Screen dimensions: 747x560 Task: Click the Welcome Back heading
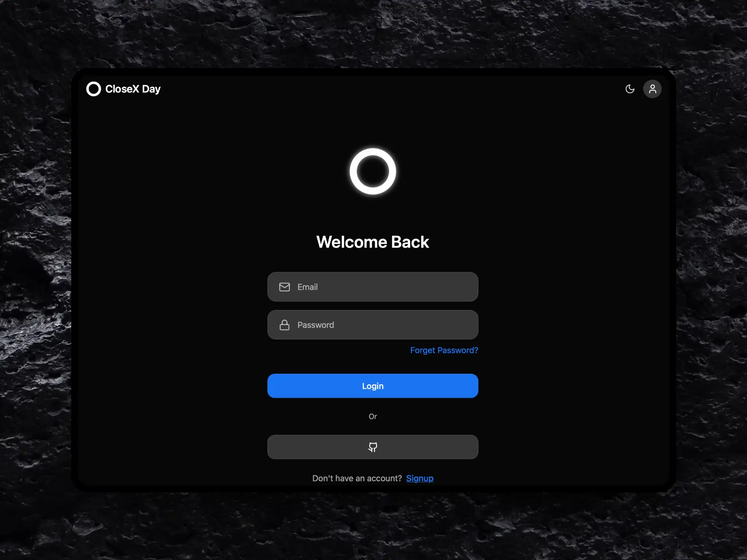(373, 242)
